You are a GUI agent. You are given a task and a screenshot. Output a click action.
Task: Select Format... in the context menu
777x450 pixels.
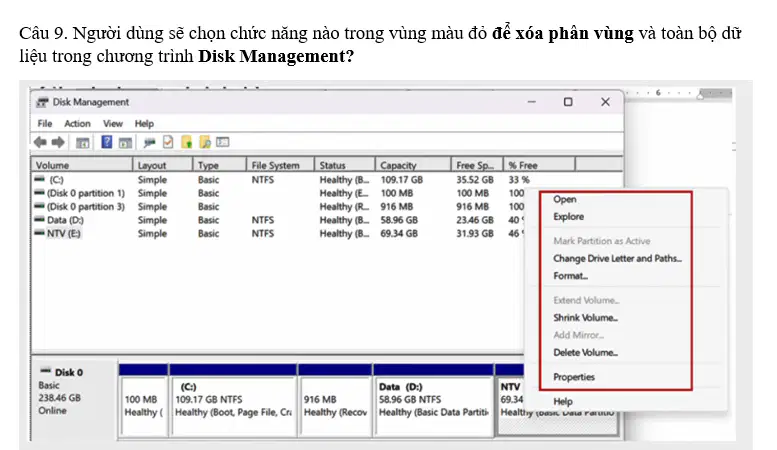pyautogui.click(x=570, y=276)
